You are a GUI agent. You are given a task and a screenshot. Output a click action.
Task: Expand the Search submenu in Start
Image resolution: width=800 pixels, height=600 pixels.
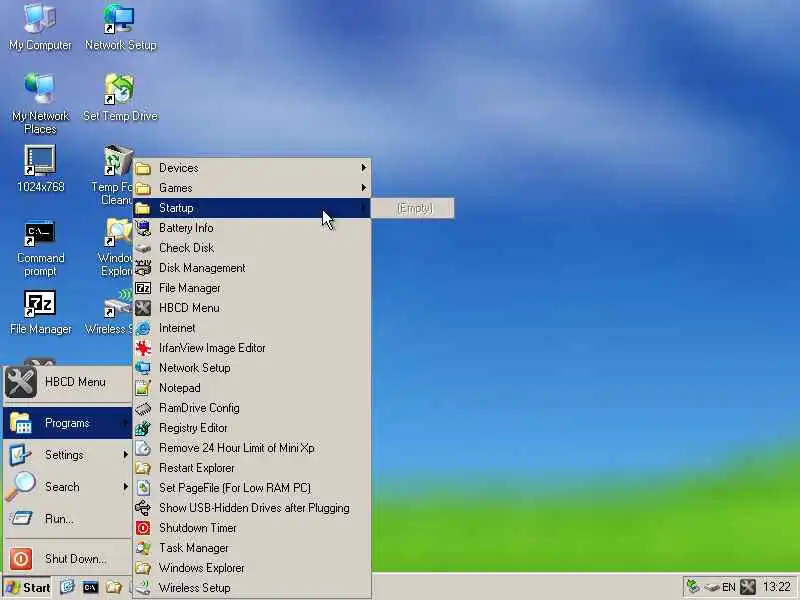click(x=67, y=487)
